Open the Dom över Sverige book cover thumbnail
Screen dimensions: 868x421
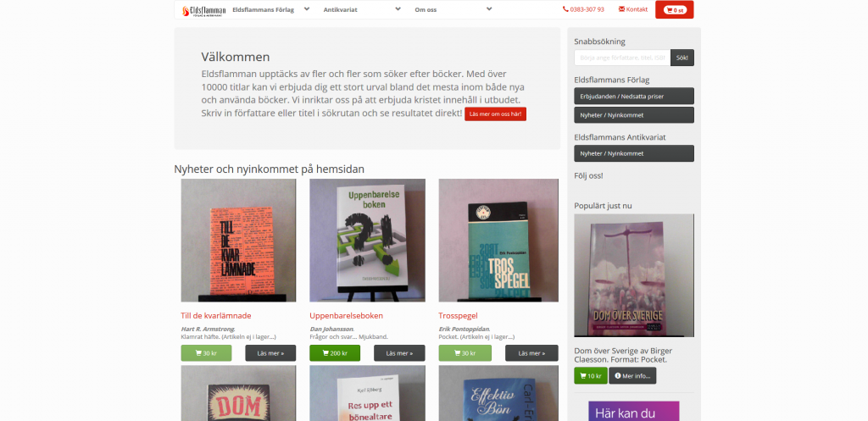634,275
